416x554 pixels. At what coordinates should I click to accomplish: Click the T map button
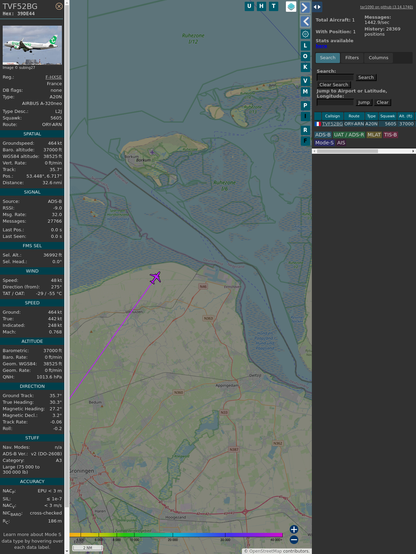pos(274,6)
